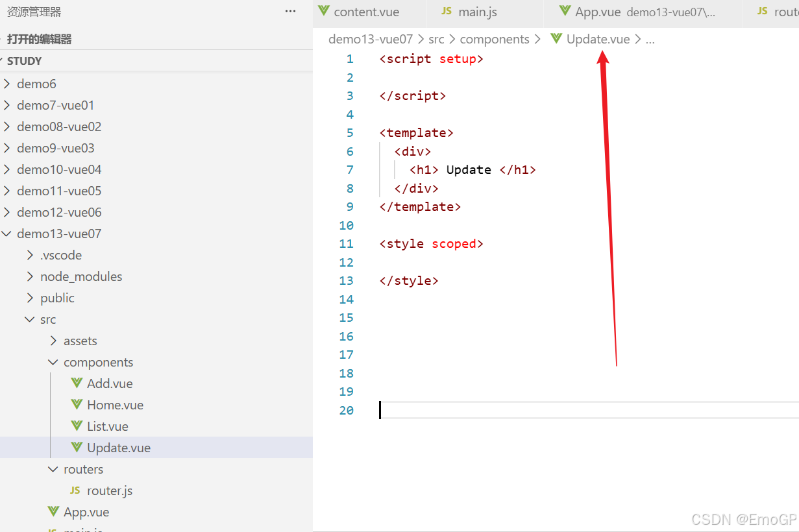Screen dimensions: 799x532
Task: Expand the demo9-vue03 folder
Action: (x=7, y=148)
